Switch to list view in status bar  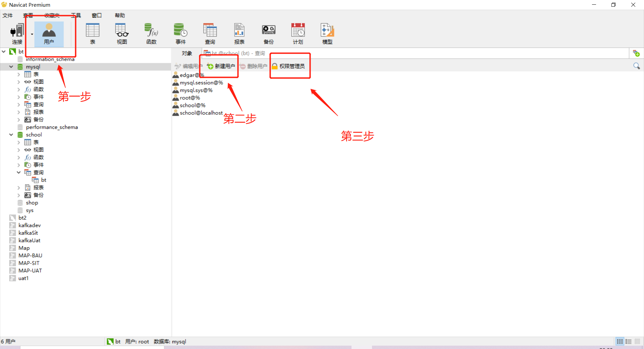pos(629,342)
